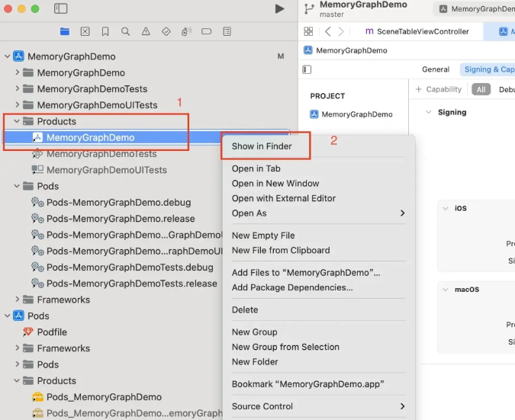Screen dimensions: 515x420
Task: Click the Pods project icon
Action: click(19, 316)
